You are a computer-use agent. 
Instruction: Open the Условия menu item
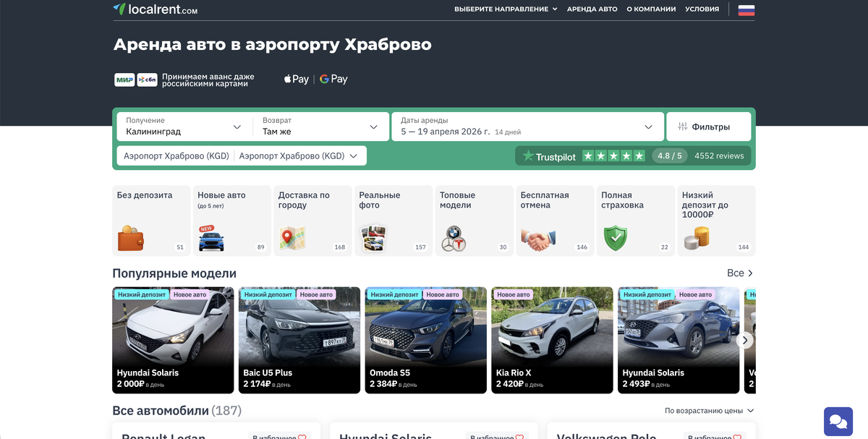click(702, 9)
